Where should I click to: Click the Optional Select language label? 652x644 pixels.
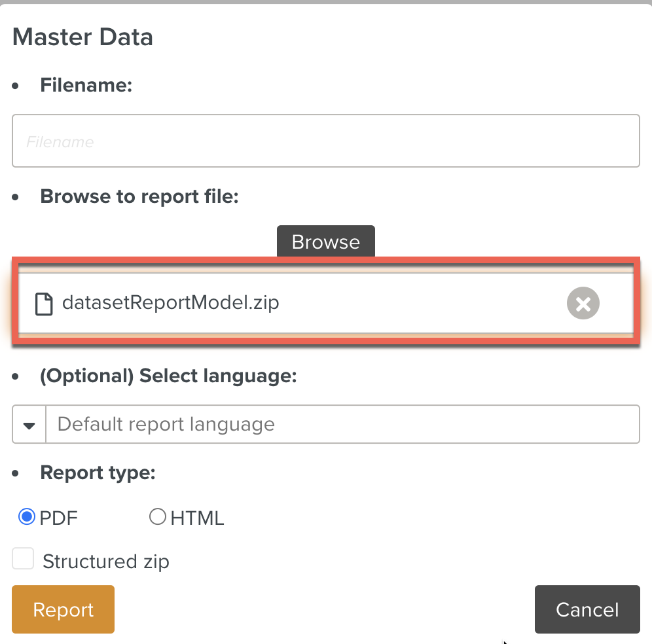click(169, 376)
